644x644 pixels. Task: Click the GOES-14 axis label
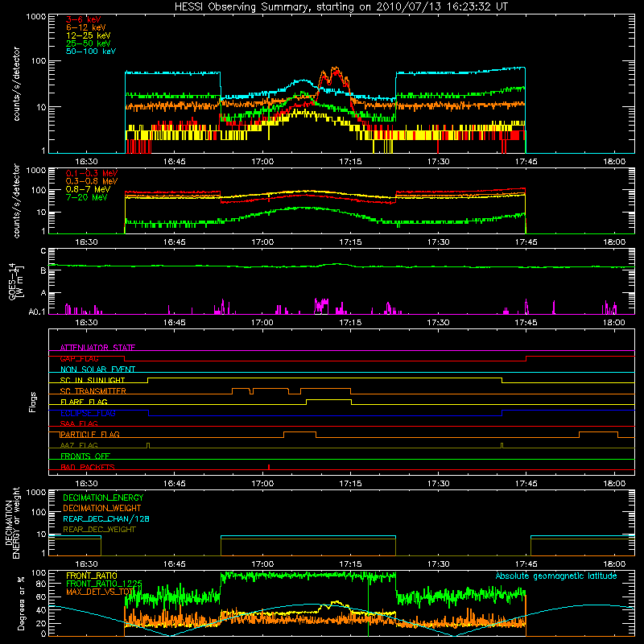point(16,281)
